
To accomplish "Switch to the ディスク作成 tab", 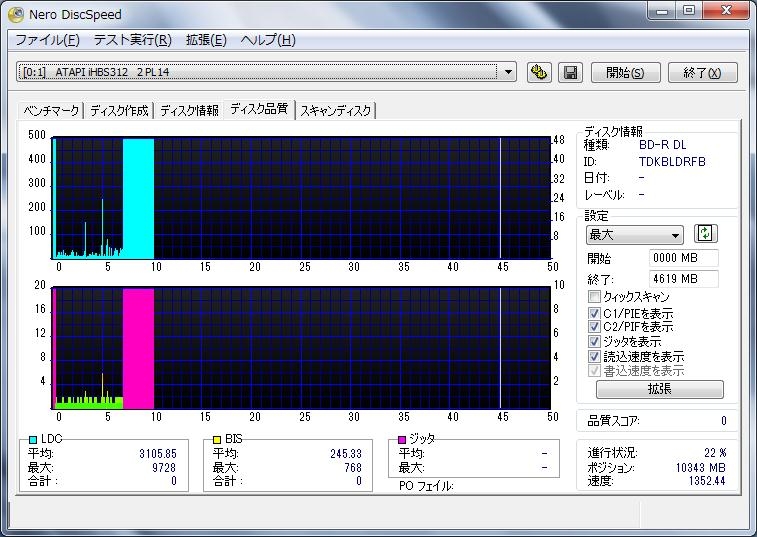I will click(119, 111).
